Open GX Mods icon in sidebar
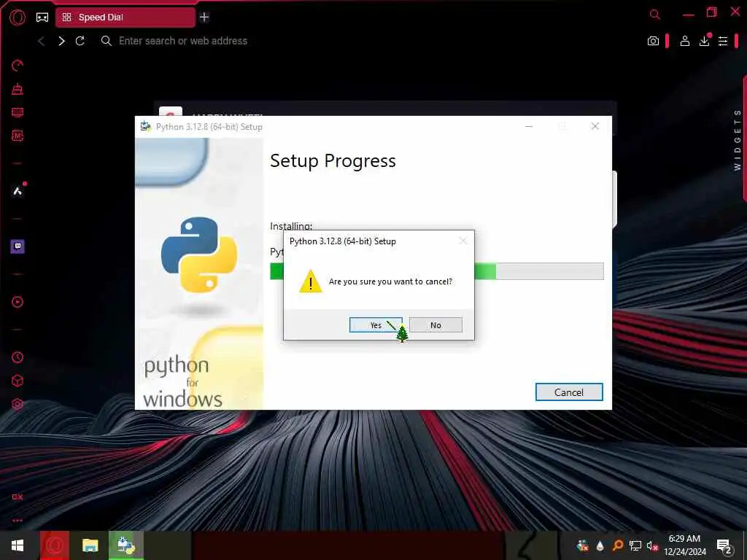 (x=18, y=136)
